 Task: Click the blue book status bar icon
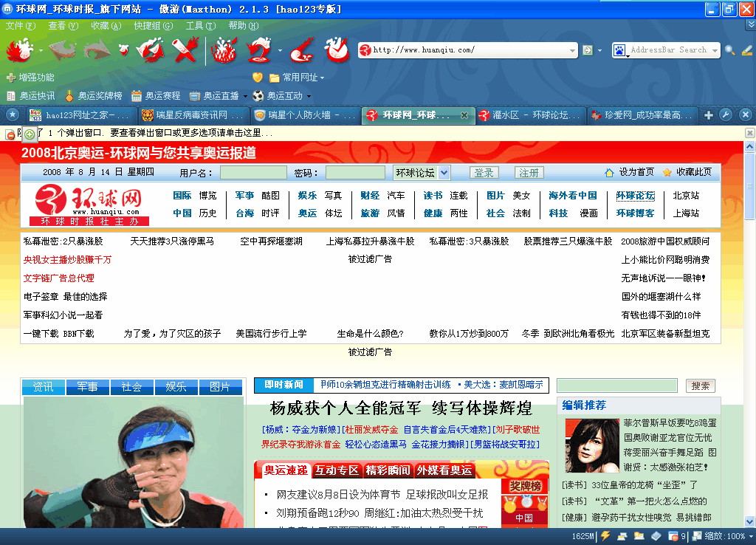tap(656, 536)
